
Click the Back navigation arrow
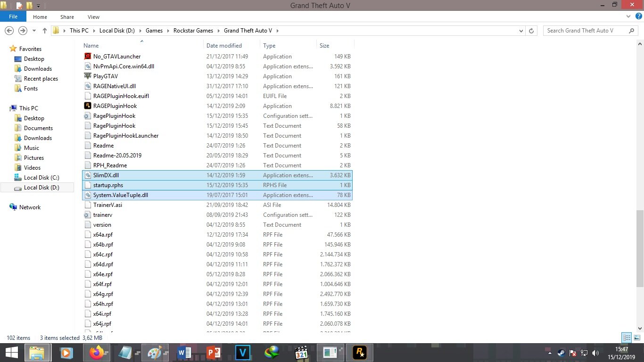(9, 31)
